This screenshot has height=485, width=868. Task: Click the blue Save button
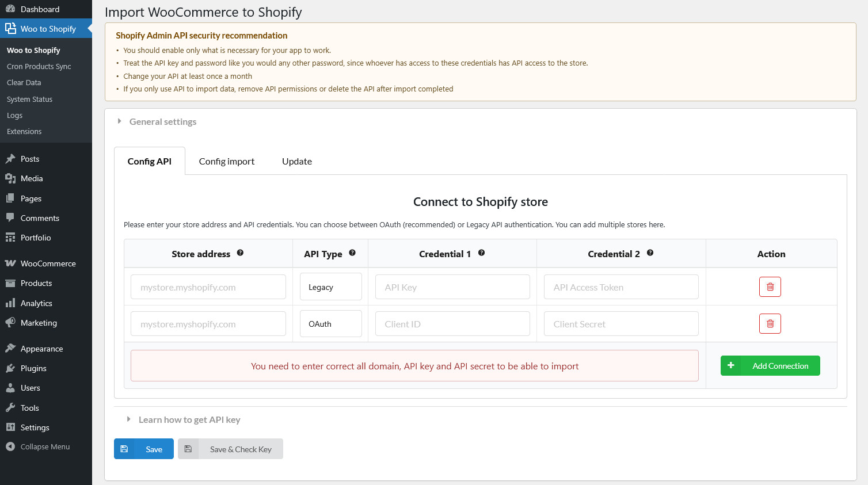144,449
